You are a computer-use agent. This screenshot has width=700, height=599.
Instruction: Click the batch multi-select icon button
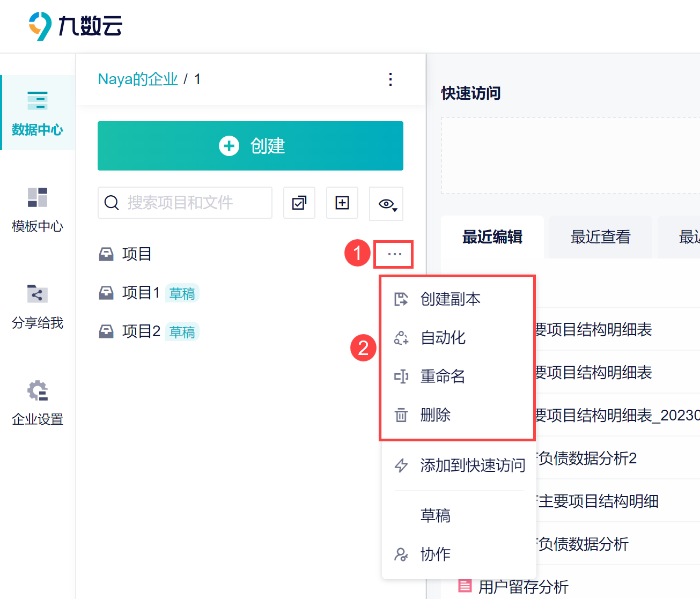coord(299,203)
